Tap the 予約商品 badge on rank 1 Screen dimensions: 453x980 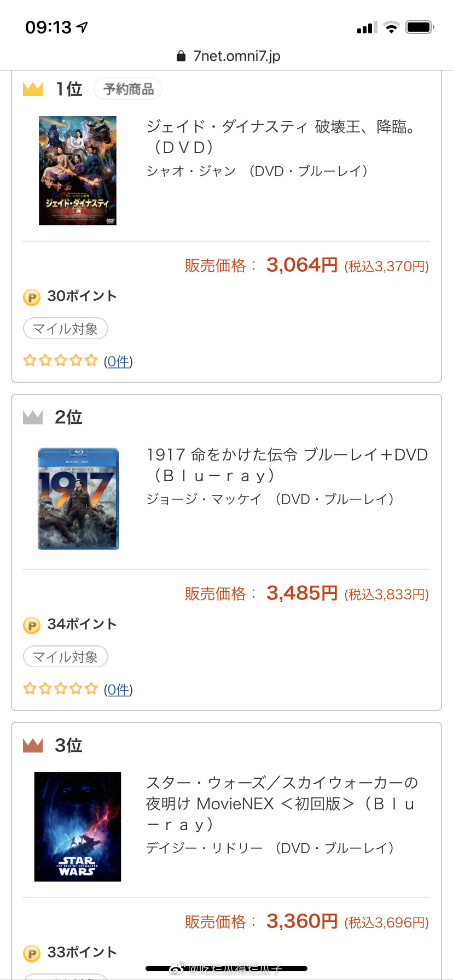[x=128, y=89]
